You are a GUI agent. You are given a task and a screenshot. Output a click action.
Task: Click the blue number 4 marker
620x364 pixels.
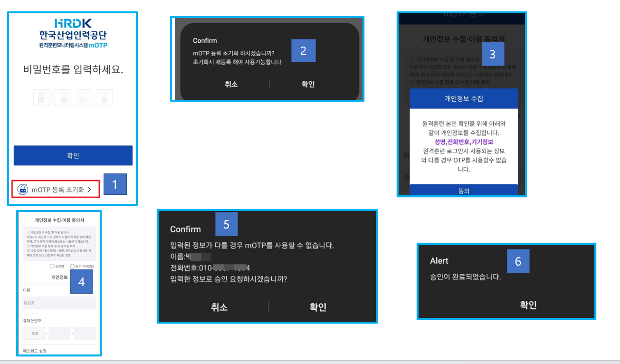(82, 282)
